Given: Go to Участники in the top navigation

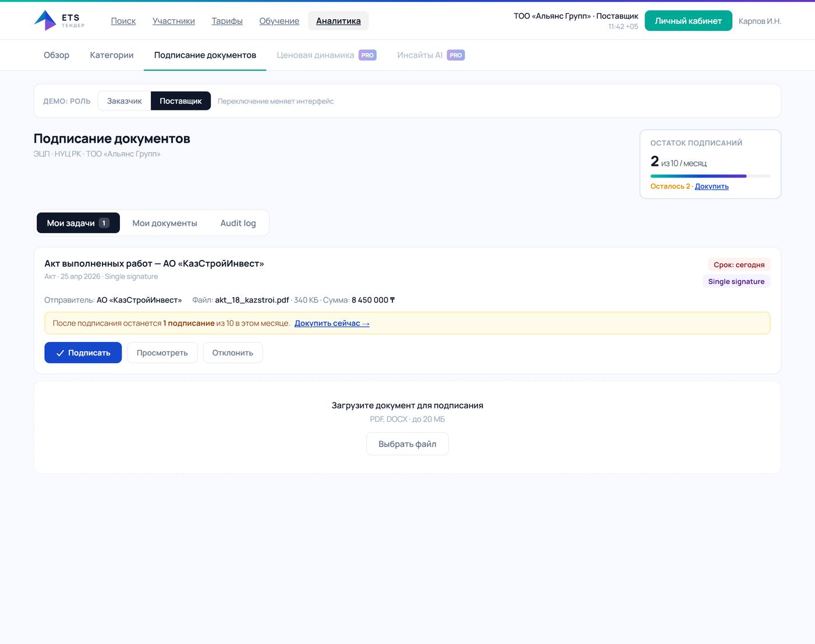Looking at the screenshot, I should (173, 21).
